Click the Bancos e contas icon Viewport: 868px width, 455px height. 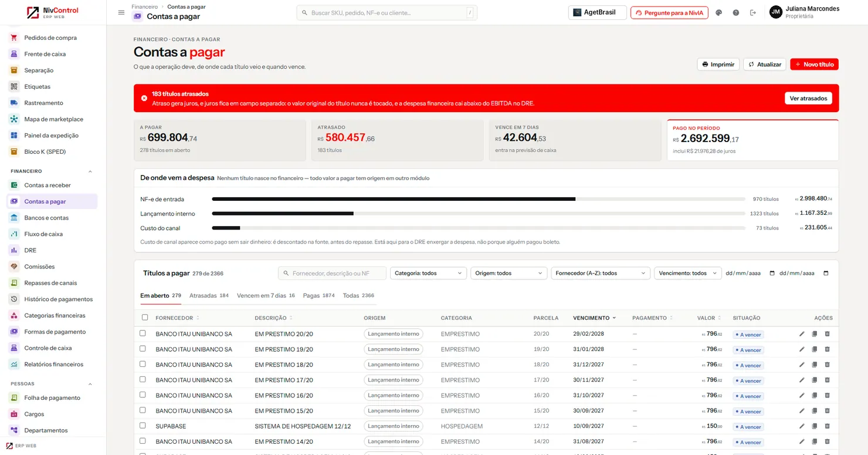point(14,218)
